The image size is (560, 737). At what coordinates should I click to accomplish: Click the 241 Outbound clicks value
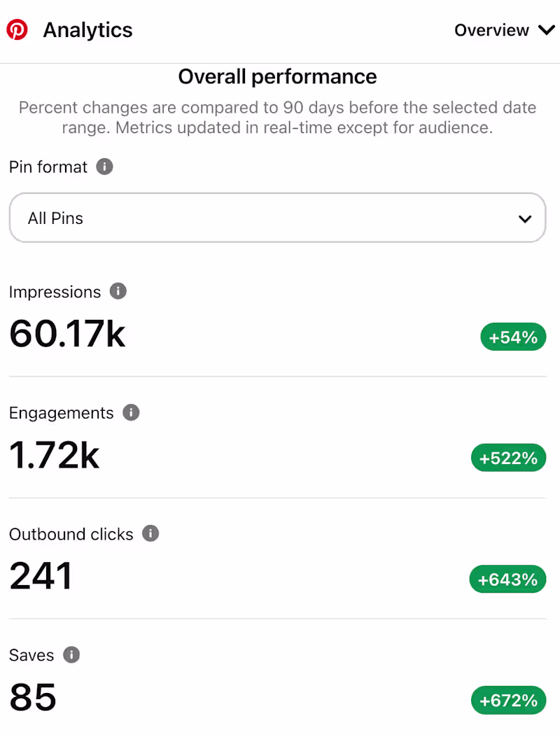pos(40,577)
